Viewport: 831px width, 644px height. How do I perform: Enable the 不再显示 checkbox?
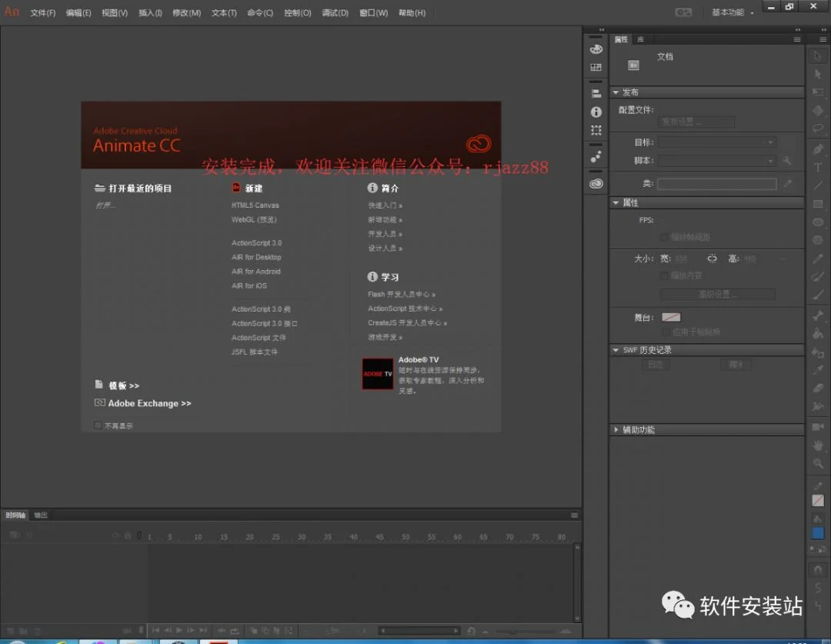click(98, 425)
